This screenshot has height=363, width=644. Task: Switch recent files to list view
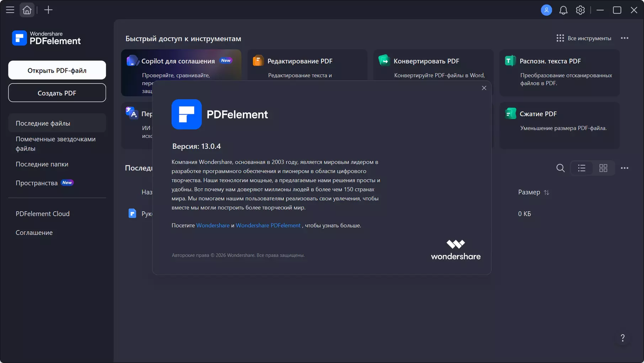click(x=582, y=168)
